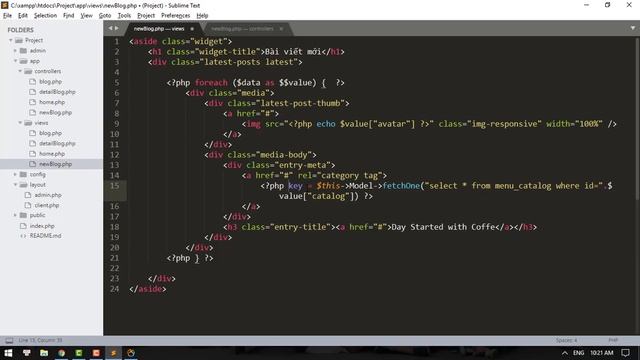Expand the public folder

point(16,215)
